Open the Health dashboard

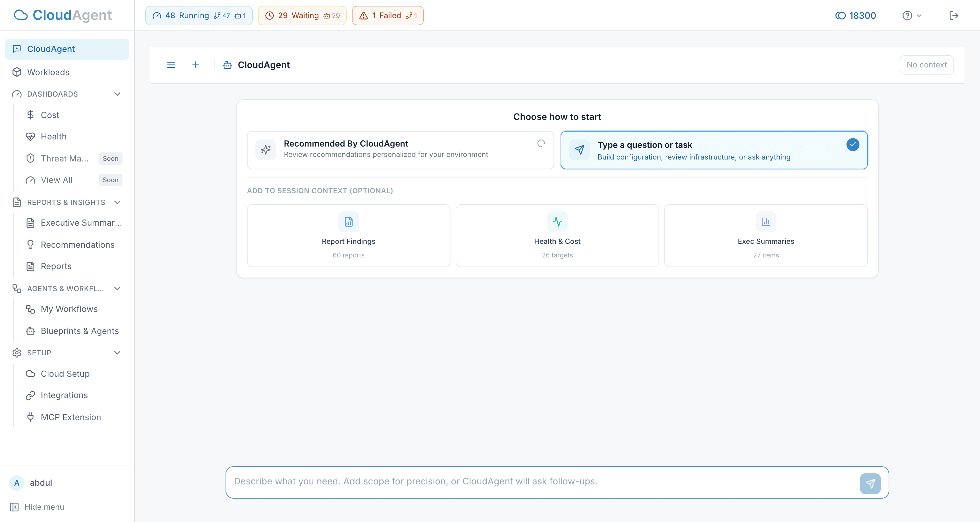coord(53,136)
